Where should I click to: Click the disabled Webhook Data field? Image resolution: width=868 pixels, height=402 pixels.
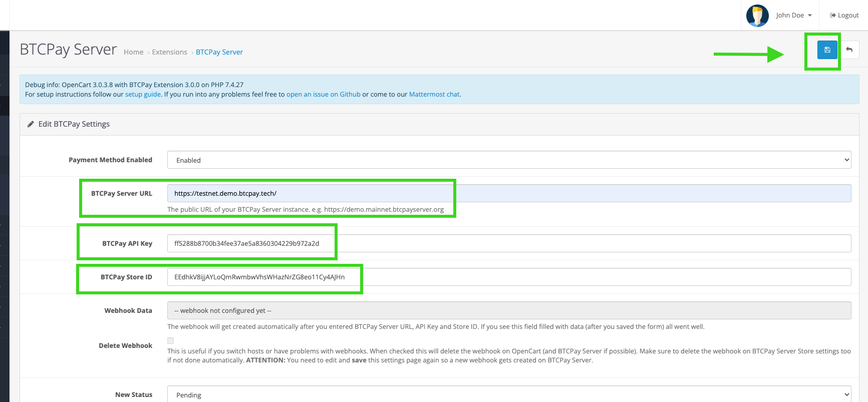(509, 310)
